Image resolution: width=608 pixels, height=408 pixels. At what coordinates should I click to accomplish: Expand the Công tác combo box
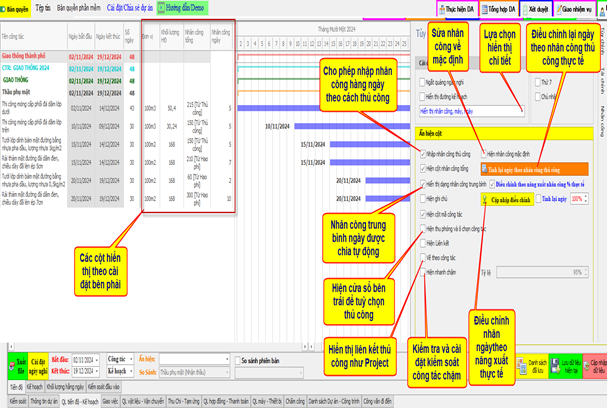tap(130, 357)
